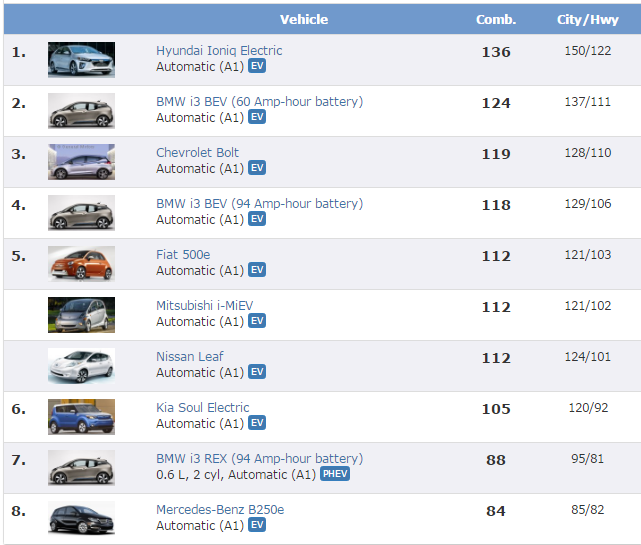Click the EV badge under Fiat 500e
This screenshot has width=641, height=545.
[257, 271]
